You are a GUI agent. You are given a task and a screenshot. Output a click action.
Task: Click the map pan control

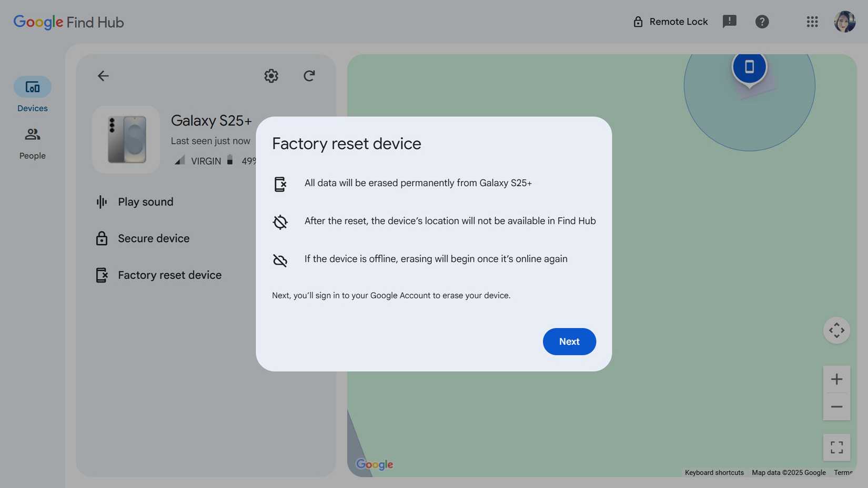point(836,330)
